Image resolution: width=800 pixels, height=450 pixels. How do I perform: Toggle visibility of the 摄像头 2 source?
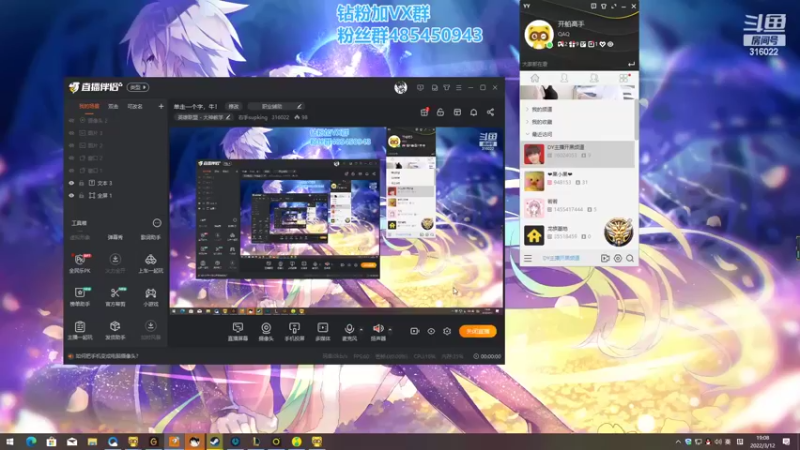click(x=71, y=120)
